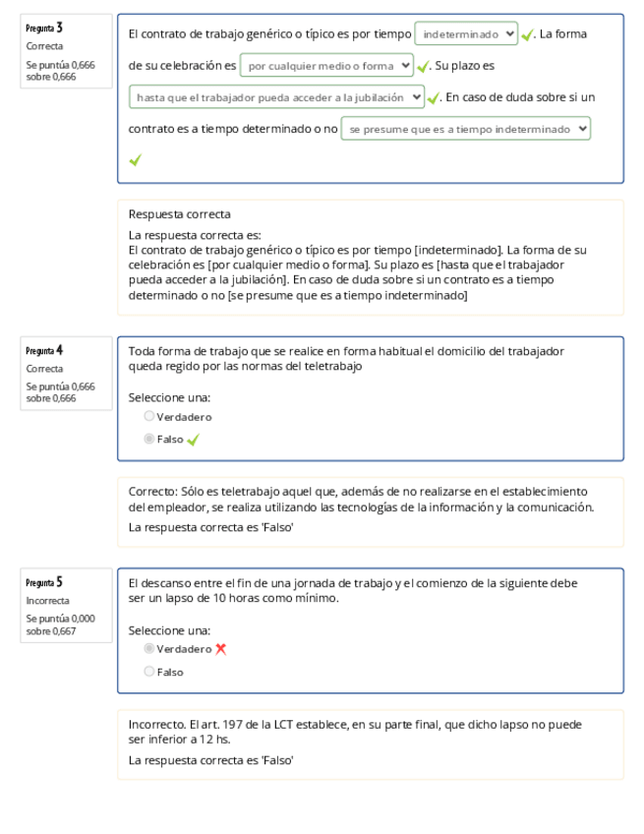Click checkmark next to the jubilación dropdown
This screenshot has width=644, height=834.
pos(434,98)
